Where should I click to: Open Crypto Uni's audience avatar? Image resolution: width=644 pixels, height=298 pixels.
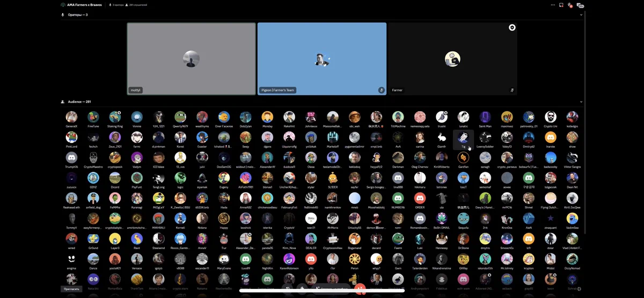[551, 117]
